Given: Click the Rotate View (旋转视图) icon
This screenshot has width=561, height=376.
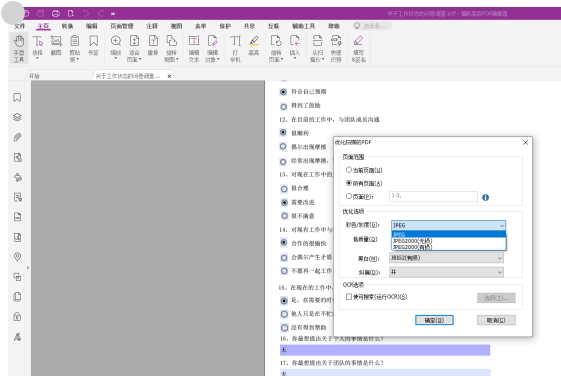Looking at the screenshot, I should (171, 41).
